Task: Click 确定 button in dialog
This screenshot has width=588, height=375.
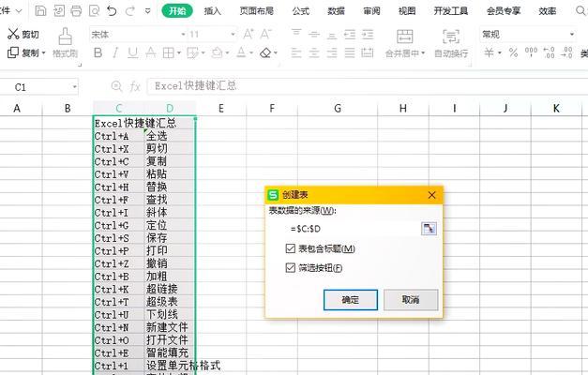Action: pyautogui.click(x=351, y=300)
